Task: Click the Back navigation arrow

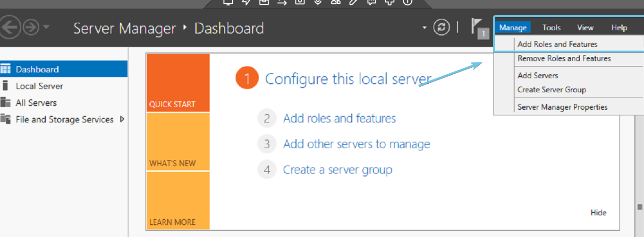Action: (9, 28)
